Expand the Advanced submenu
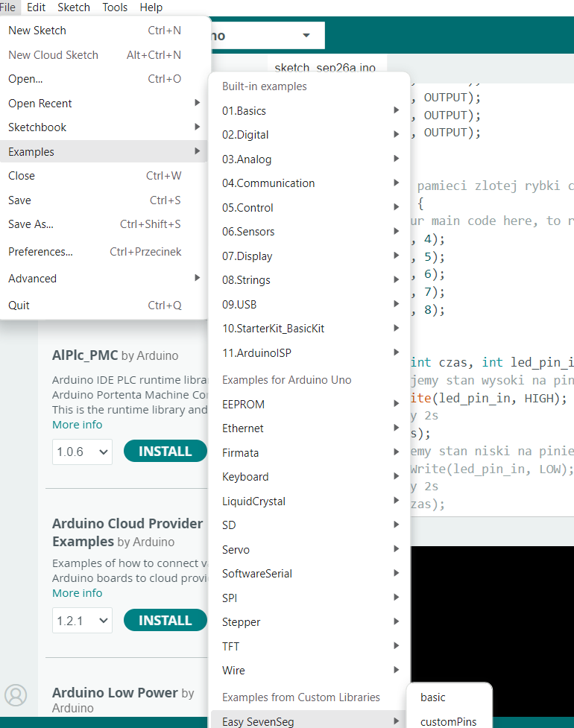The width and height of the screenshot is (574, 728). coord(104,279)
